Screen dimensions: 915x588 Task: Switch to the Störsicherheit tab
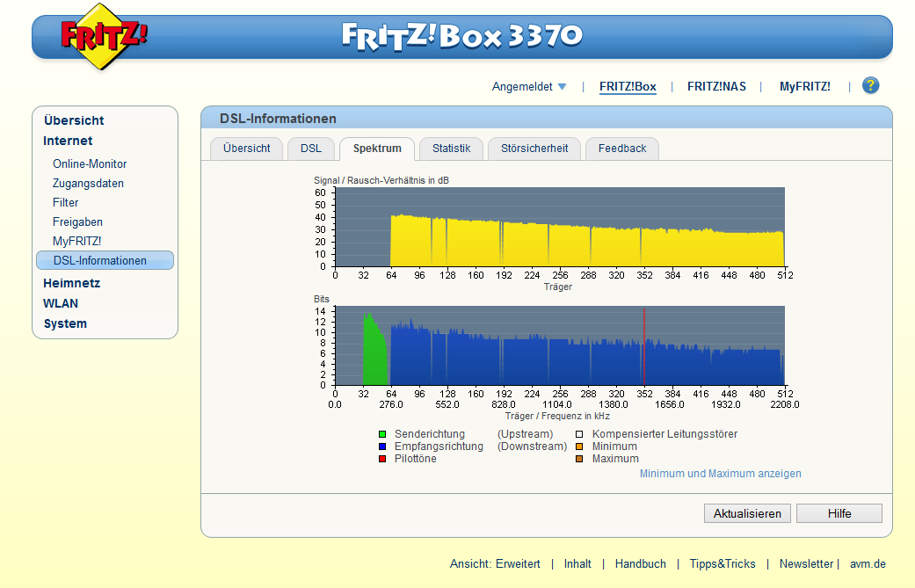click(534, 149)
